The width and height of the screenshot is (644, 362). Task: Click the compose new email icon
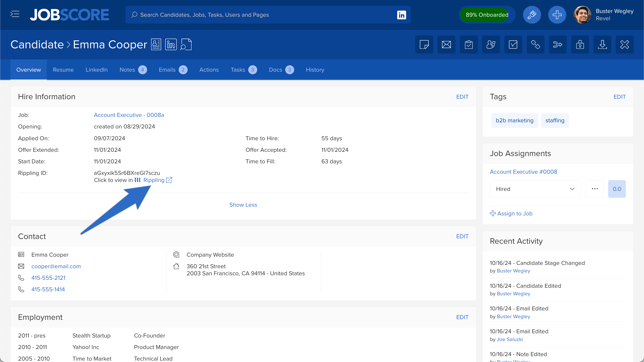pos(446,44)
